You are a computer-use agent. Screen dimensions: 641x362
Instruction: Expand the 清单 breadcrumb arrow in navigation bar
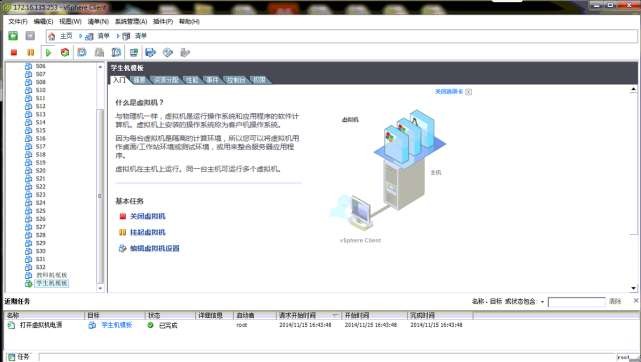click(118, 36)
